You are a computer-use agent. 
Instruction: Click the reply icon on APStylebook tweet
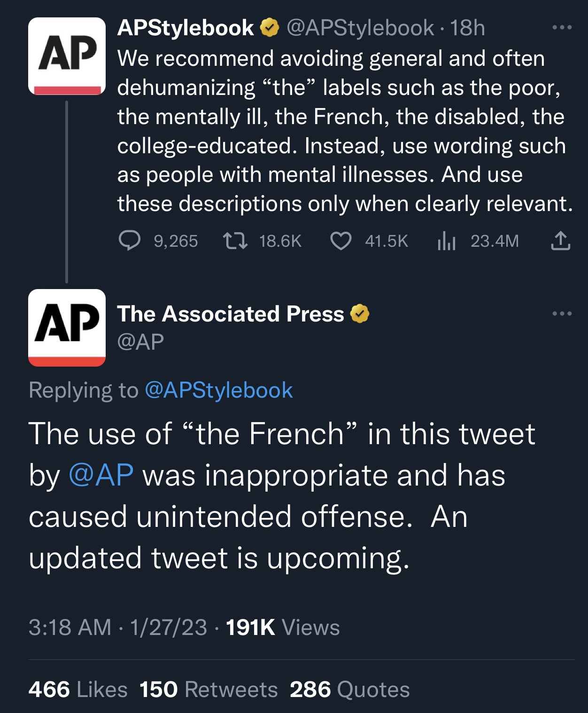click(129, 241)
